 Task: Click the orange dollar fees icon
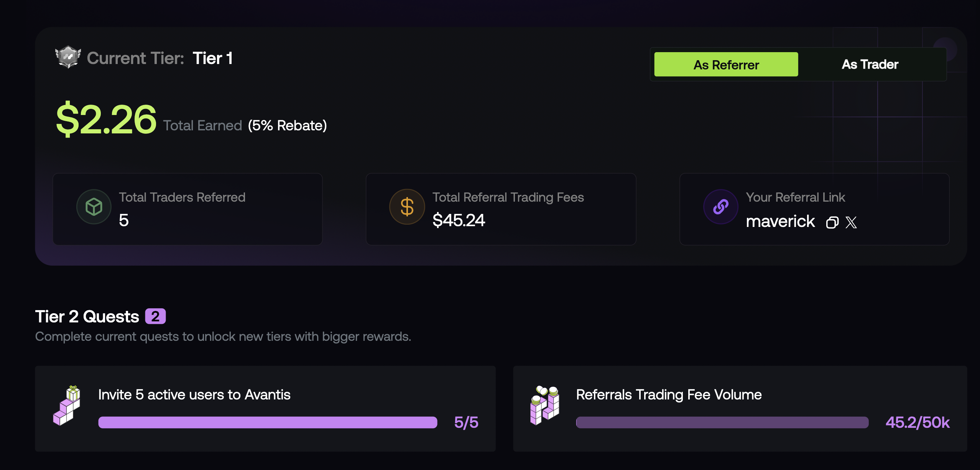(407, 207)
